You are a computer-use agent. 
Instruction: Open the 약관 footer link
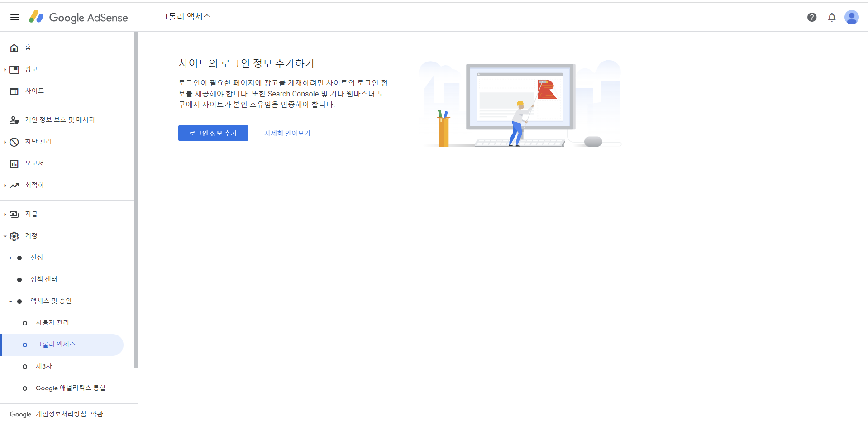coord(97,414)
